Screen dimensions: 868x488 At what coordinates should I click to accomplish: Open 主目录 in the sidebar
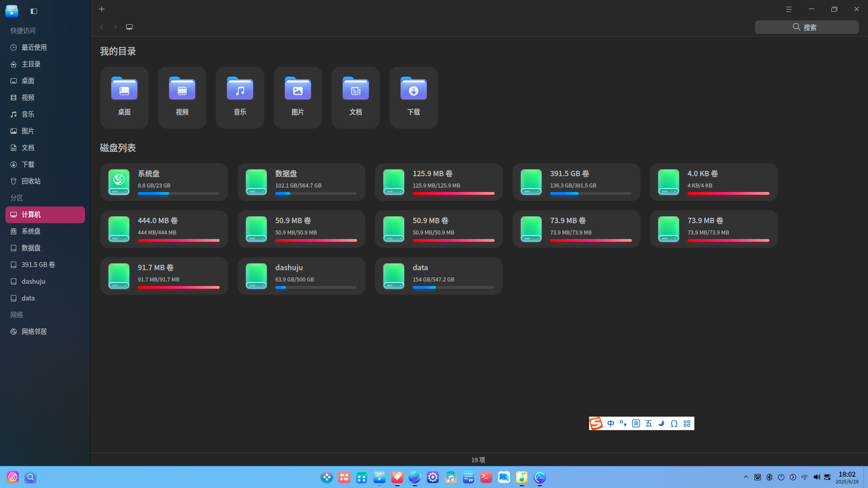click(45, 64)
